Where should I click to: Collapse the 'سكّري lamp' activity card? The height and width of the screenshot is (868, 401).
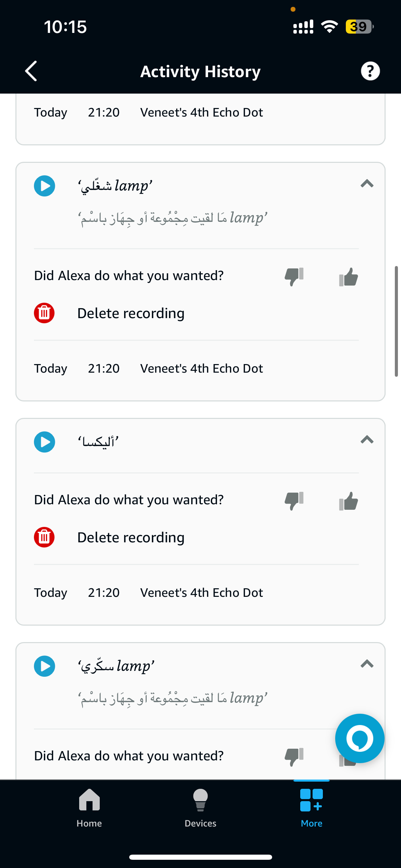pyautogui.click(x=367, y=664)
